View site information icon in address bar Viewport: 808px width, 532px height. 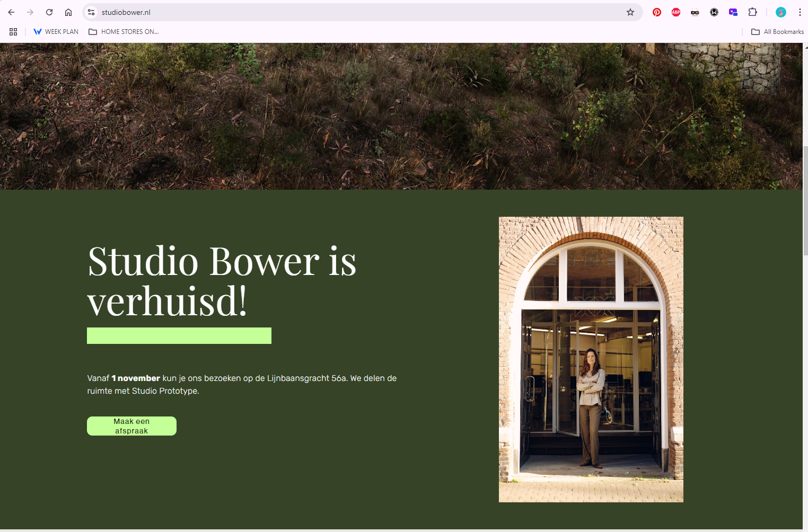tap(91, 12)
